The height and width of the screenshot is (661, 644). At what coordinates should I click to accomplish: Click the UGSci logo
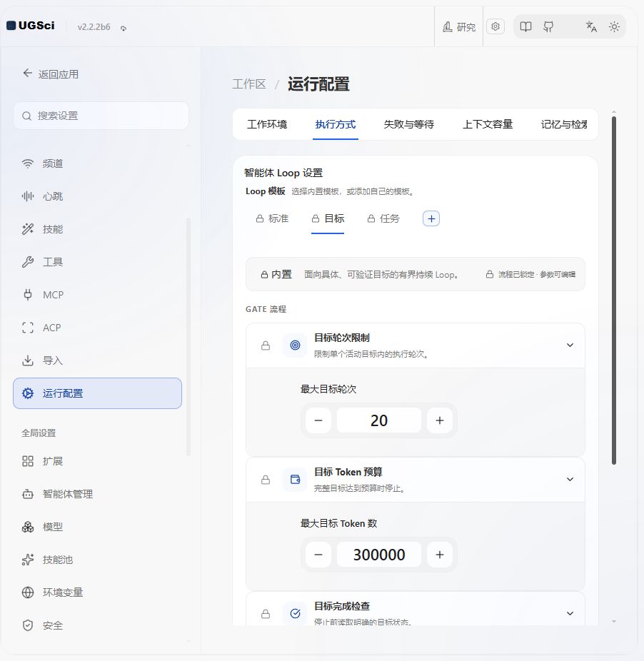pyautogui.click(x=31, y=26)
